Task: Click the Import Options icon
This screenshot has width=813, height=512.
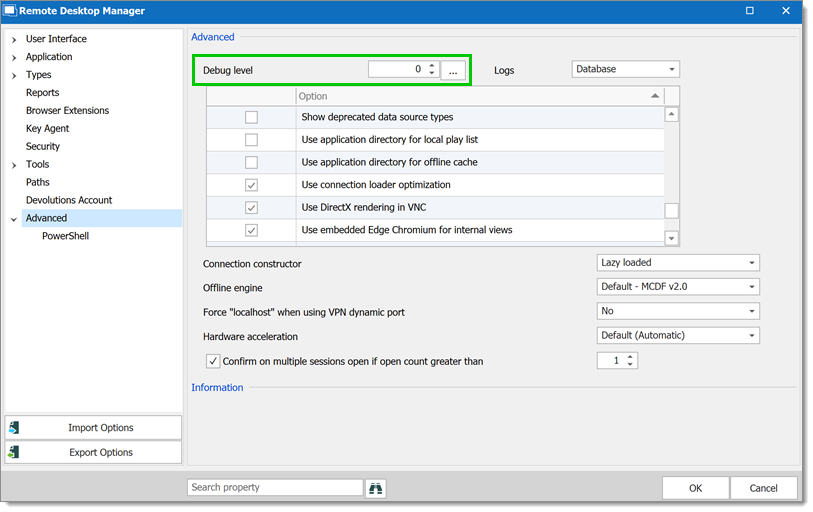Action: [14, 427]
